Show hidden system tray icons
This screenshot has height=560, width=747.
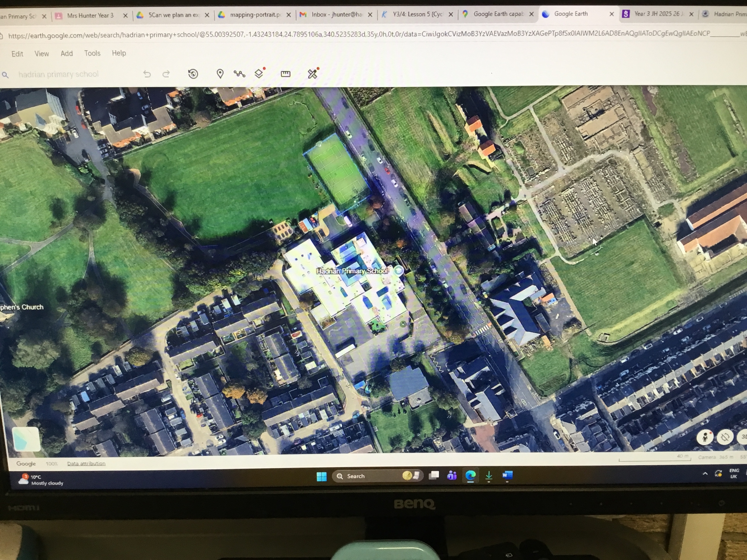[x=705, y=473]
